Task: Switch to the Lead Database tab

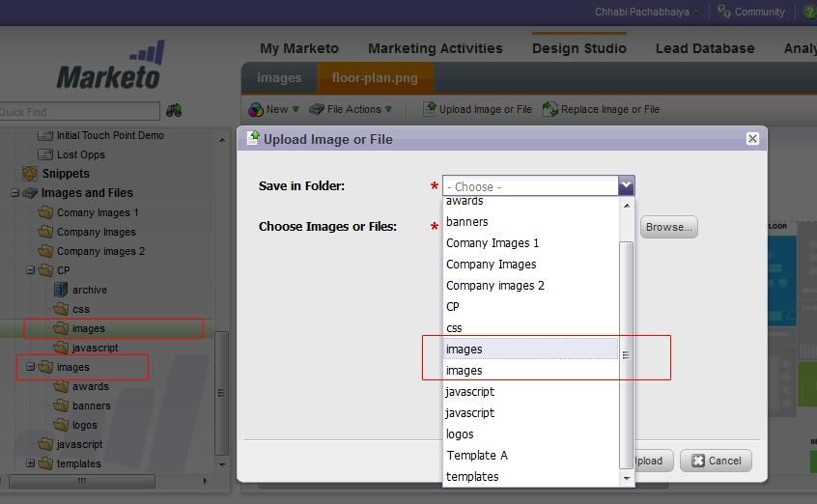Action: (x=705, y=48)
